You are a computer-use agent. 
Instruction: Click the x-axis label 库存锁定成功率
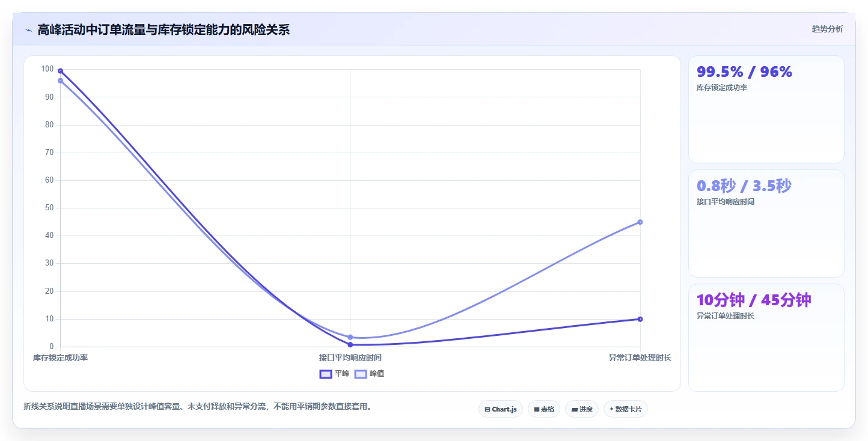(60, 357)
